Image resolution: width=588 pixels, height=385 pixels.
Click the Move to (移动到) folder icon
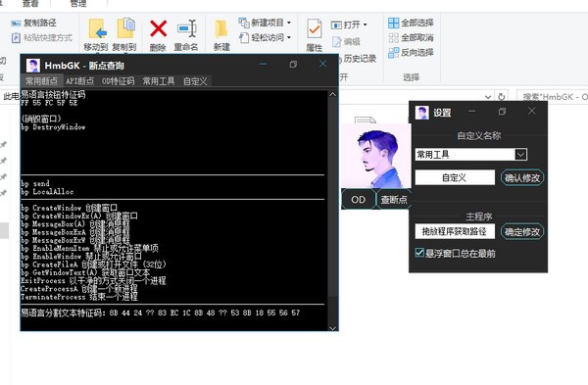(97, 28)
